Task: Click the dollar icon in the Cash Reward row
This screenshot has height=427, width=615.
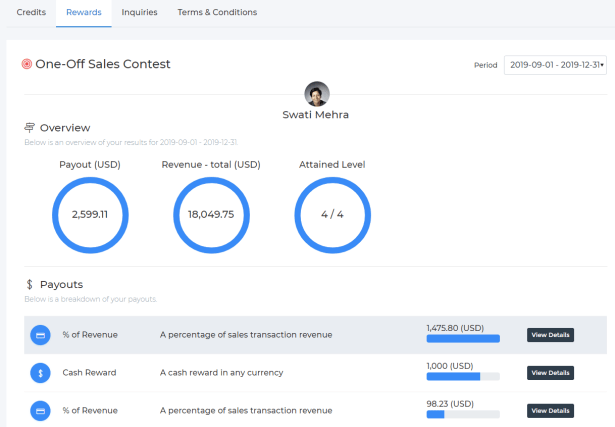Action: (x=39, y=373)
